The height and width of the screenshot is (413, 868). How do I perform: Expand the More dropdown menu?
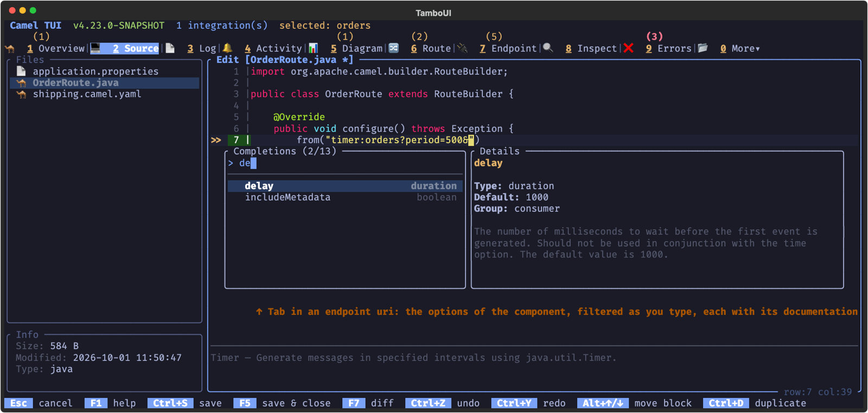tap(740, 48)
